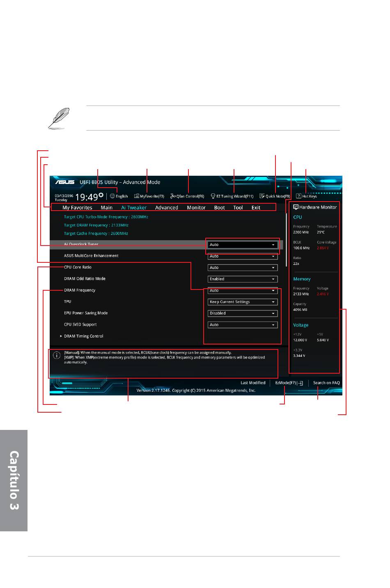Switch to the Main tab
390x588 pixels.
tap(107, 208)
